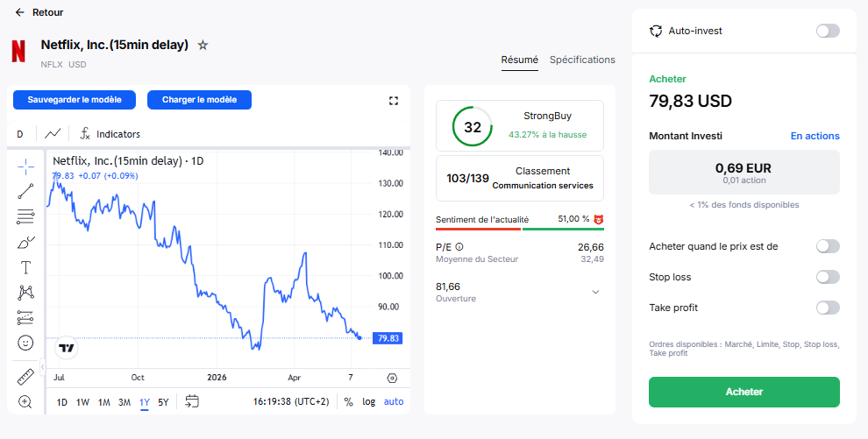
Task: Toggle auto scale on chart
Action: tap(394, 402)
